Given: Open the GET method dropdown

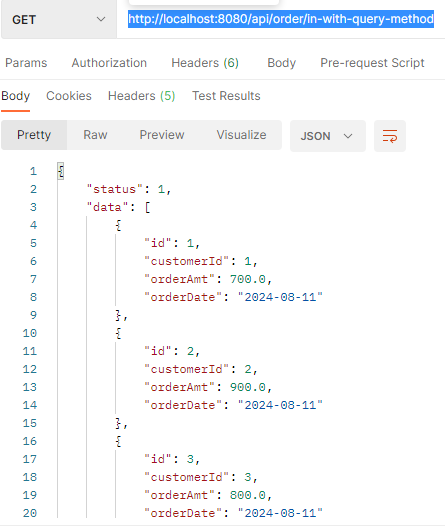Looking at the screenshot, I should [x=59, y=20].
